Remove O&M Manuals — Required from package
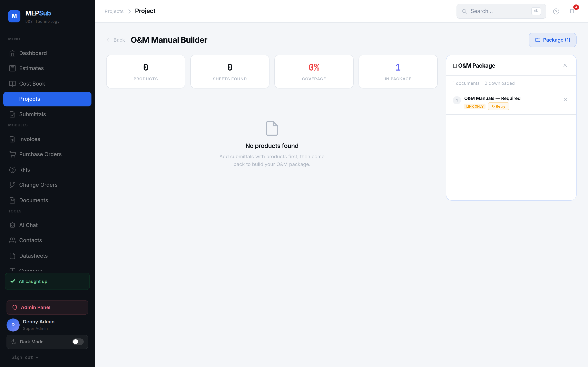The height and width of the screenshot is (367, 588). click(565, 99)
